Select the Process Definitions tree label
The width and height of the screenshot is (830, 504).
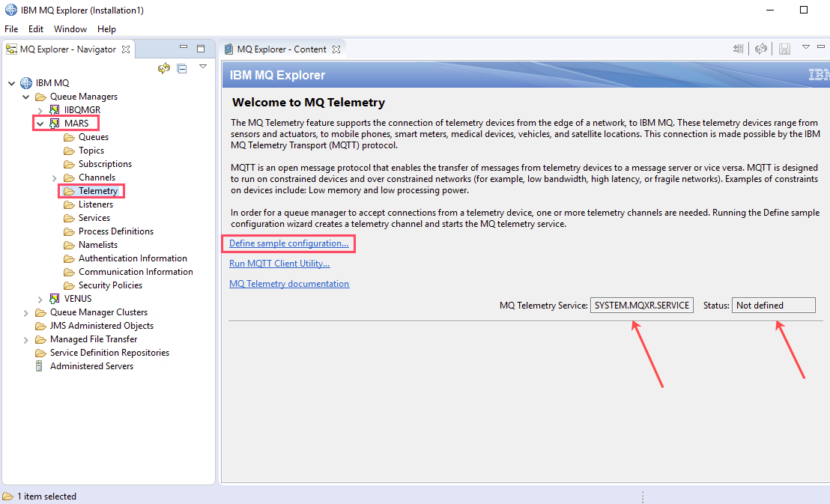click(116, 231)
